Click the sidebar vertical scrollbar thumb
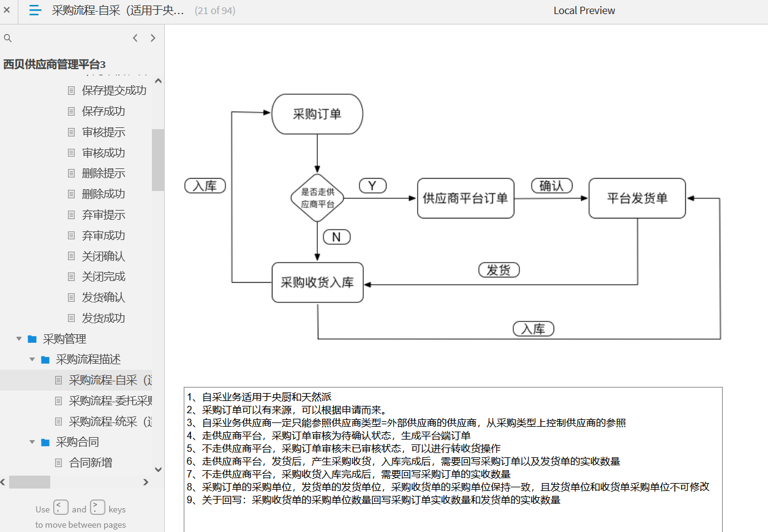This screenshot has width=768, height=532. pyautogui.click(x=158, y=160)
